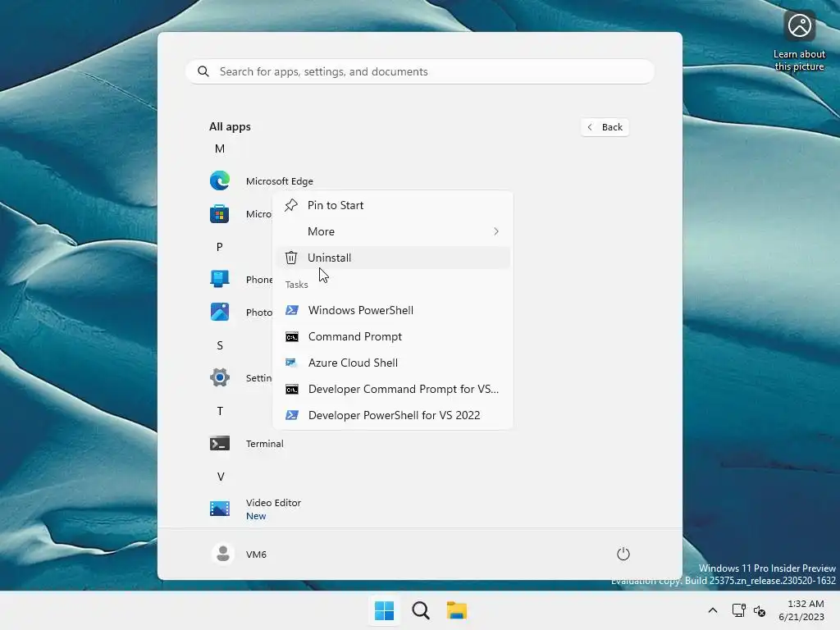Click the More submenu chevron arrow
The width and height of the screenshot is (840, 630).
(496, 231)
